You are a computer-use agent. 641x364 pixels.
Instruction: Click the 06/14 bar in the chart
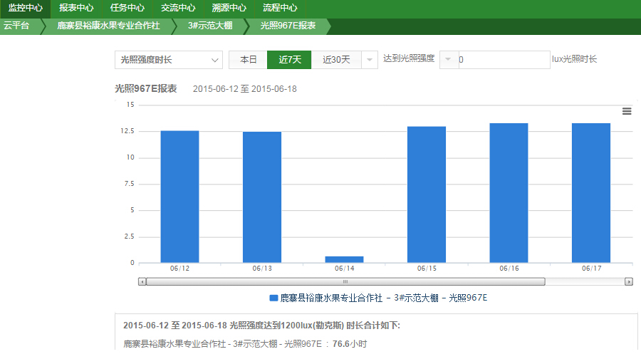point(344,259)
